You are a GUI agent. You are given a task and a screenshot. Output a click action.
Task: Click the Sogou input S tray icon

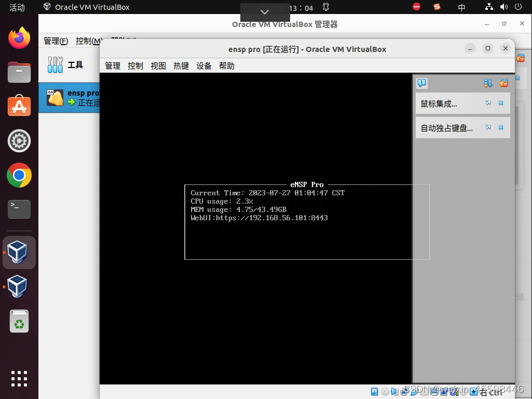[x=437, y=7]
